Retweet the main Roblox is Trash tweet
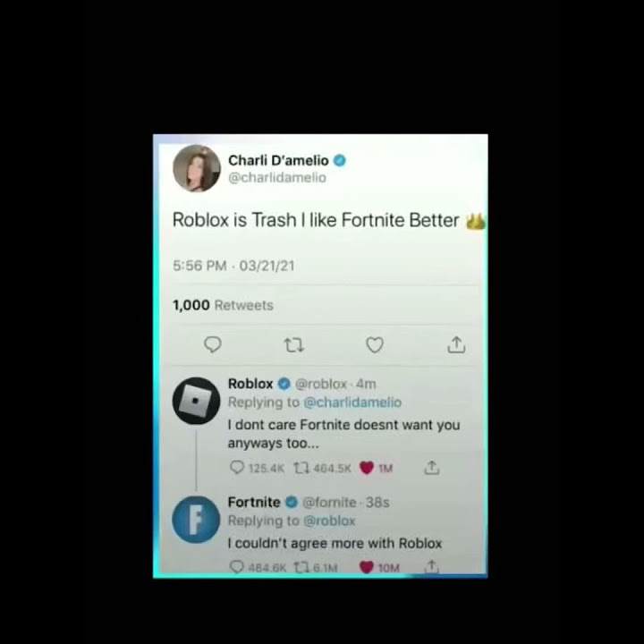644x644 pixels. (x=294, y=345)
